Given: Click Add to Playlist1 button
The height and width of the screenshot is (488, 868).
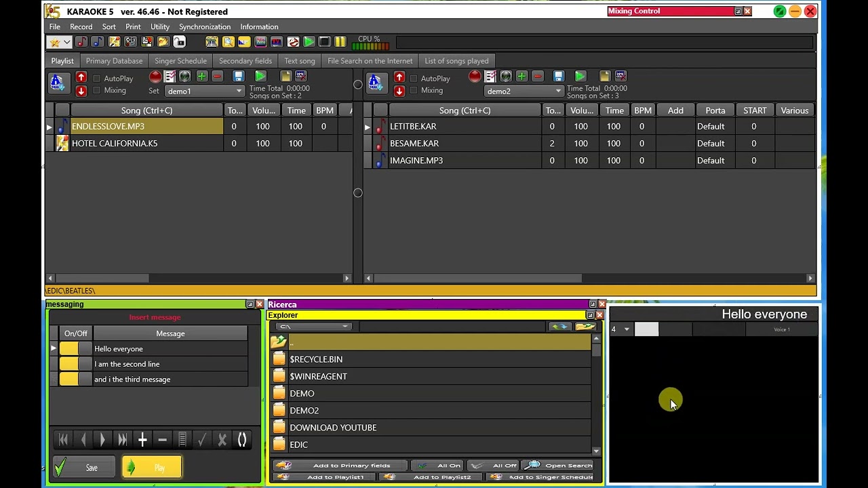Looking at the screenshot, I should coord(323,477).
